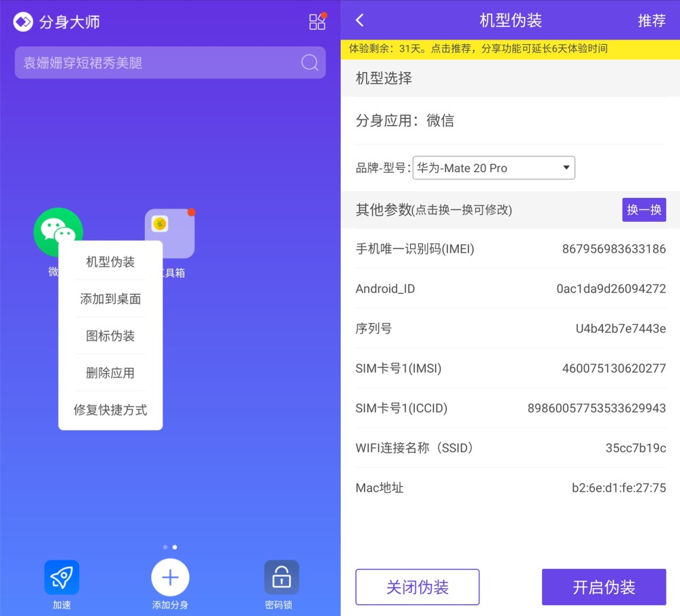
Task: Tap the search magnifier icon
Action: coord(309,63)
